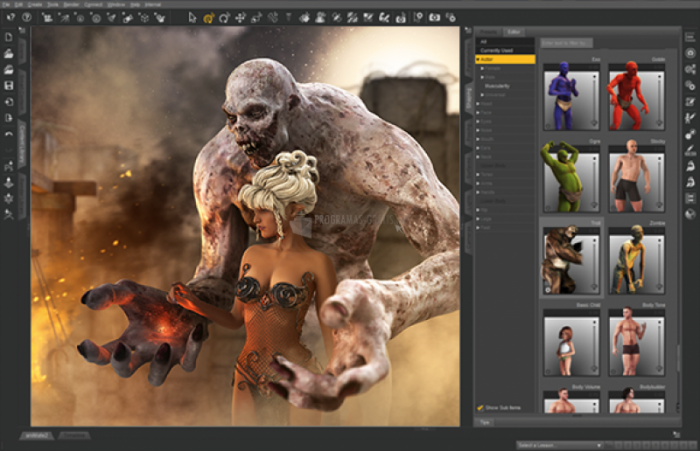The height and width of the screenshot is (451, 700).
Task: Uncheck the Show Sub Items checkbox
Action: tap(481, 407)
